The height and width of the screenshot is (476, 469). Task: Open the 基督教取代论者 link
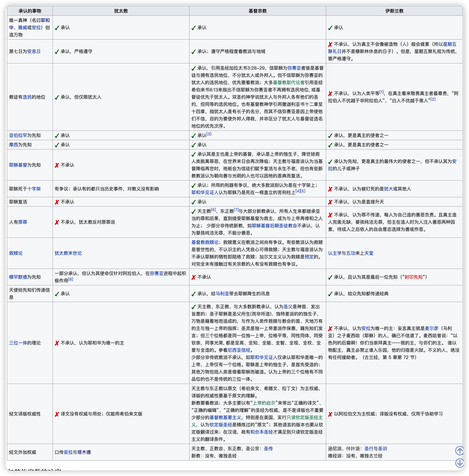pyautogui.click(x=289, y=82)
